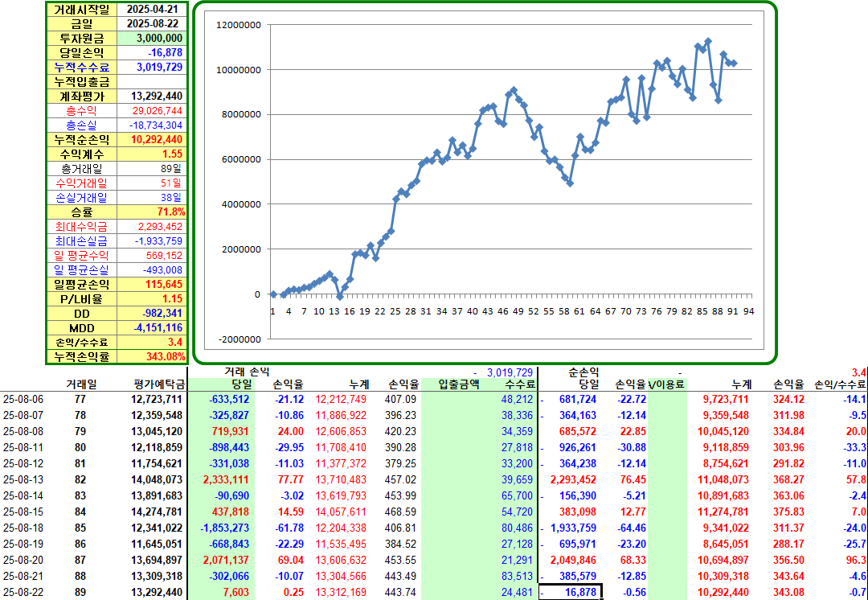Click the 12000000 axis label on chart
The height and width of the screenshot is (600, 868).
pyautogui.click(x=237, y=25)
